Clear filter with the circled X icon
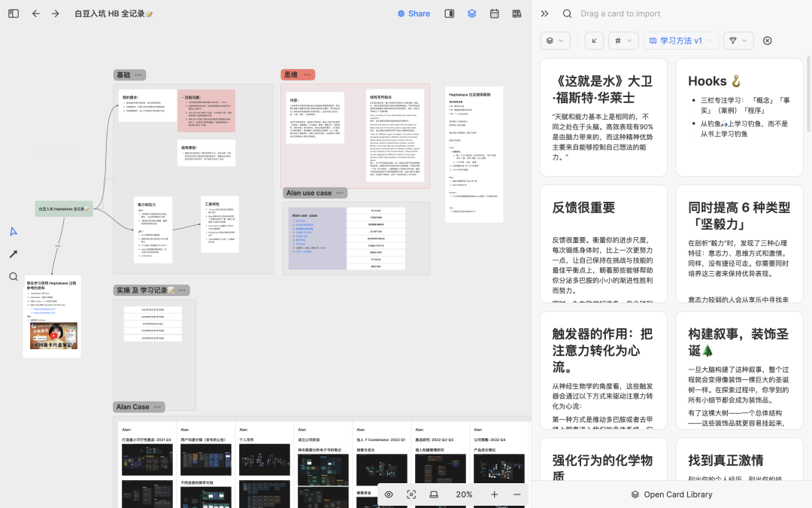The width and height of the screenshot is (812, 508). pos(768,41)
